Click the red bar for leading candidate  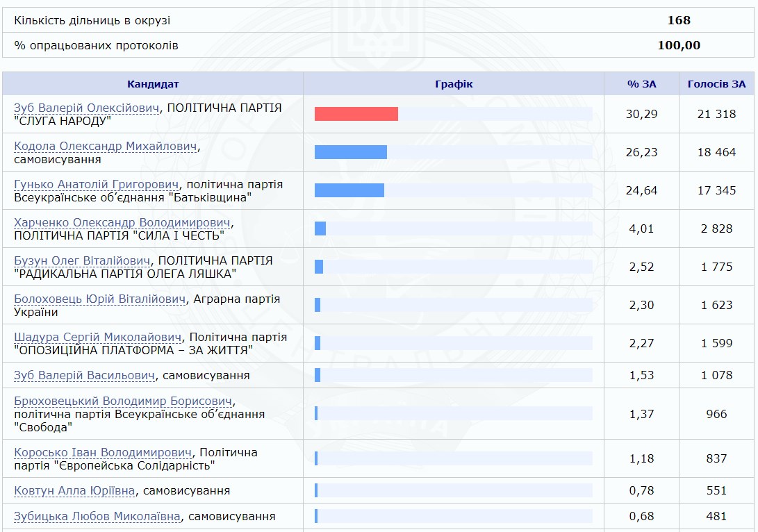[356, 114]
